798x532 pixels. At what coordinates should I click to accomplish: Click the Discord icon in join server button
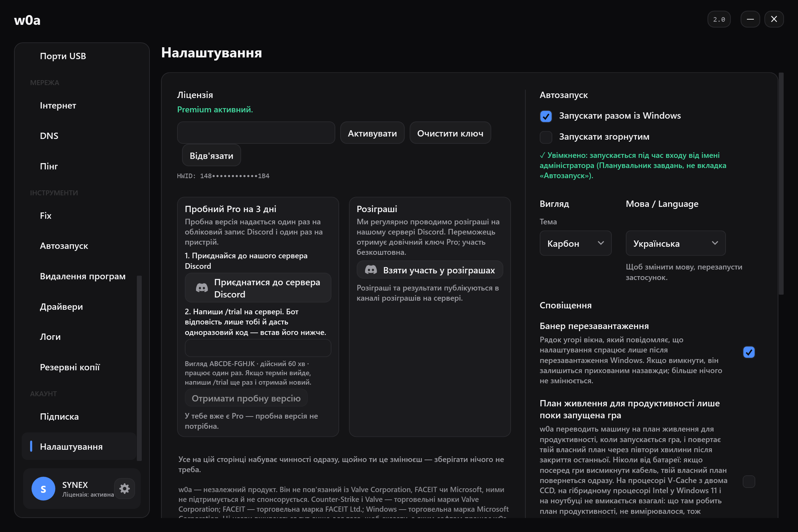pyautogui.click(x=202, y=288)
